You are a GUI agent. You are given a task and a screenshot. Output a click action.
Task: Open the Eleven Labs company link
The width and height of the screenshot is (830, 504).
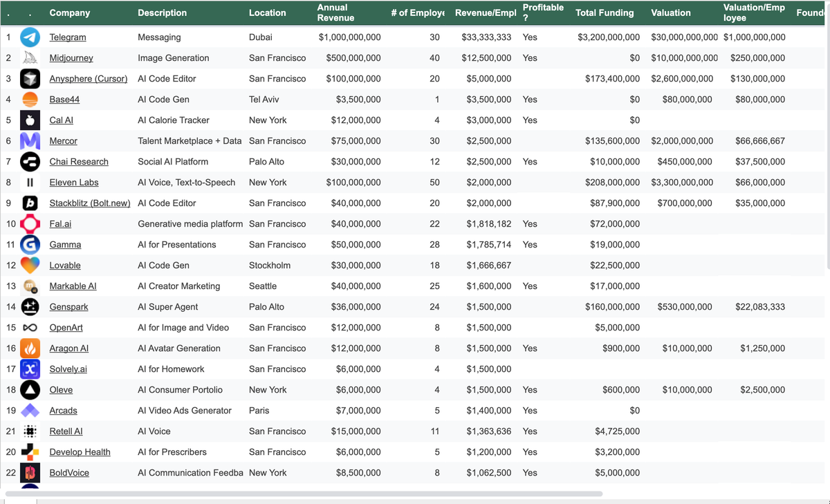pos(74,183)
